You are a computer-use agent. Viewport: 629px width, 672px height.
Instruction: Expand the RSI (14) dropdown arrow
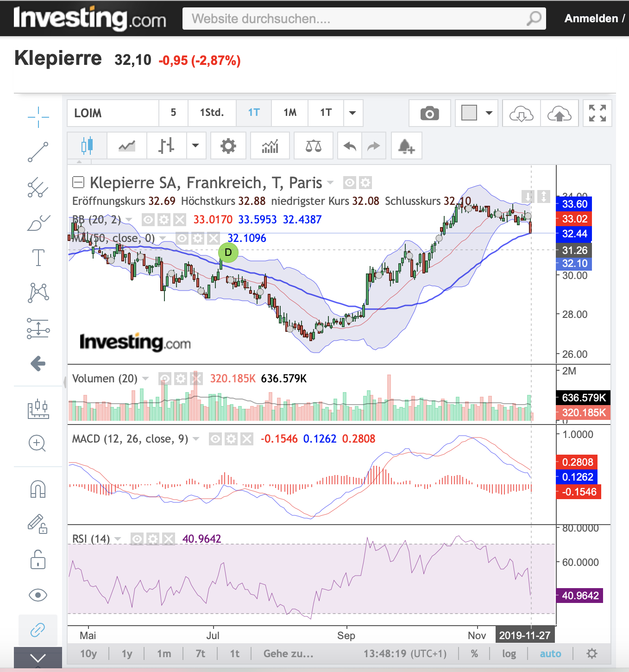[118, 539]
